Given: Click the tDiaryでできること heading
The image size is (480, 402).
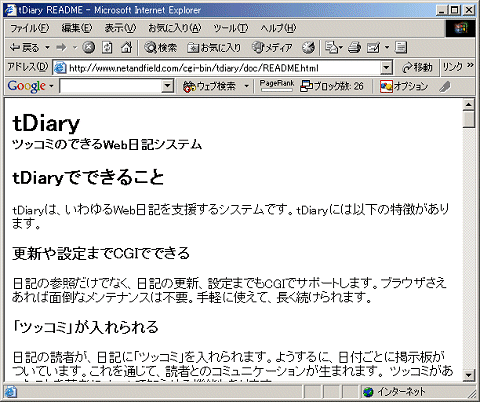Looking at the screenshot, I should (88, 177).
